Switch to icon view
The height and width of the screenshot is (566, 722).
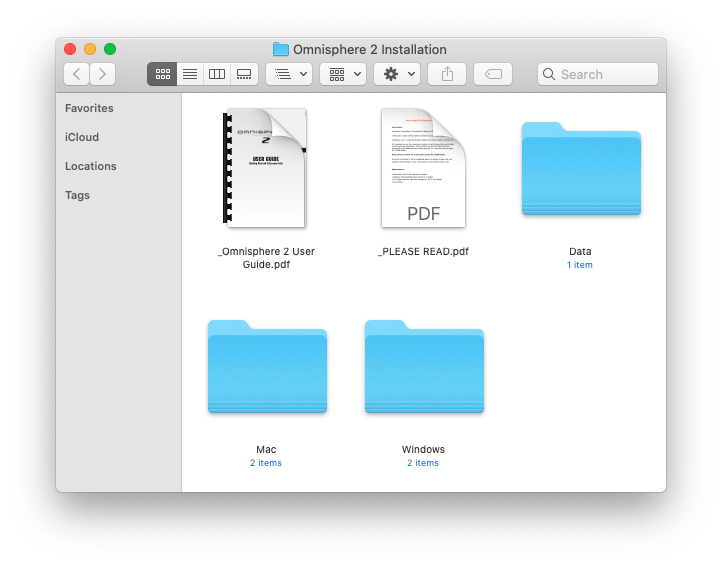point(162,74)
